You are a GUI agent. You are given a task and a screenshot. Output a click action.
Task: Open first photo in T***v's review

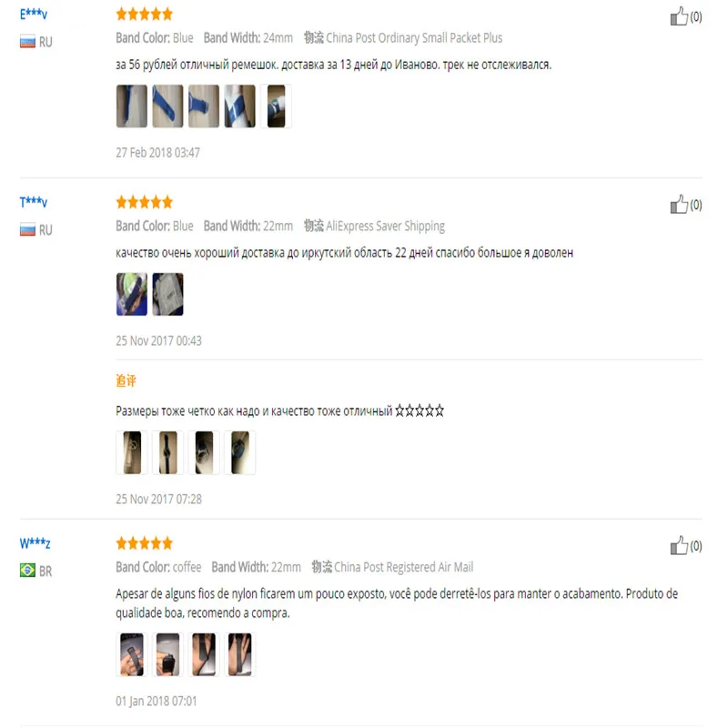tap(132, 294)
